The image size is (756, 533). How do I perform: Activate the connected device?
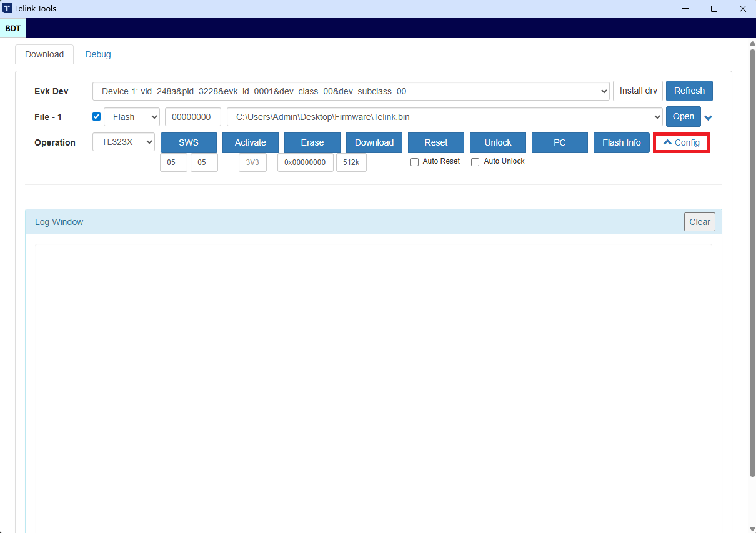click(x=250, y=142)
